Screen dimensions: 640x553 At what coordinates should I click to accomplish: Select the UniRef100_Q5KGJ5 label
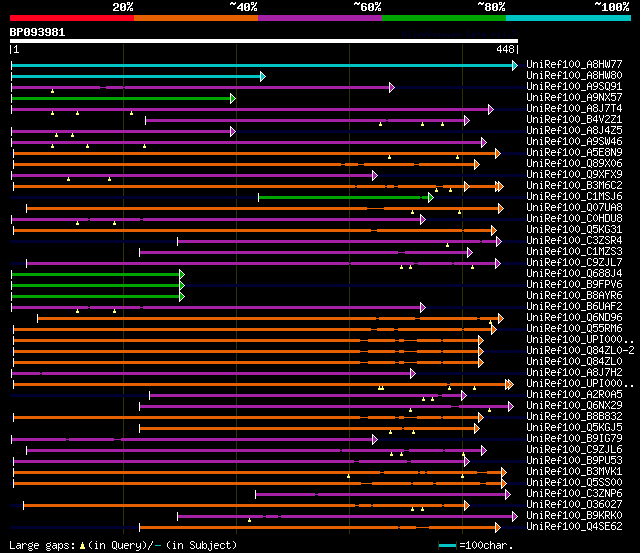[x=574, y=428]
